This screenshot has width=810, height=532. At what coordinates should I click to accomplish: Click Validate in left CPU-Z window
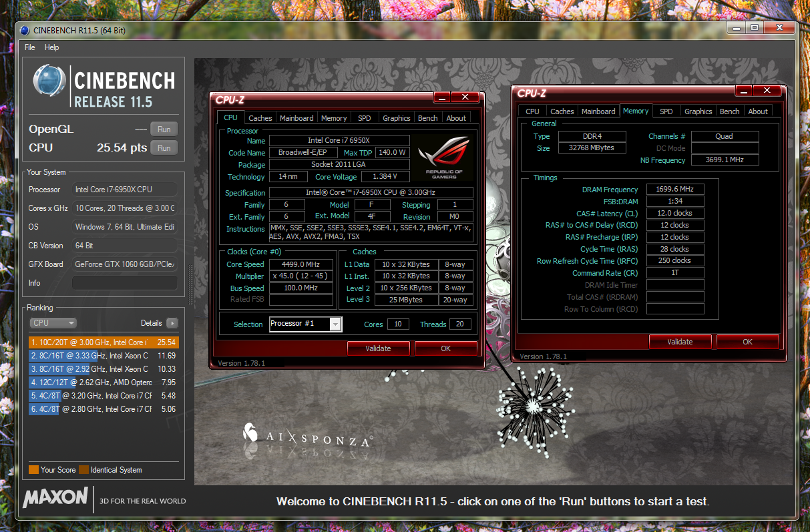pyautogui.click(x=378, y=348)
